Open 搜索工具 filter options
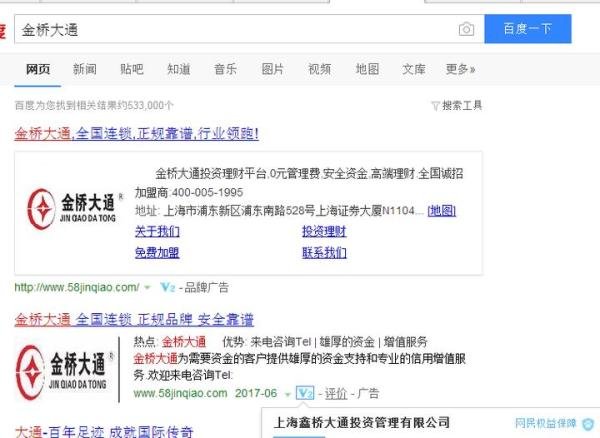The image size is (600, 438). coord(462,105)
